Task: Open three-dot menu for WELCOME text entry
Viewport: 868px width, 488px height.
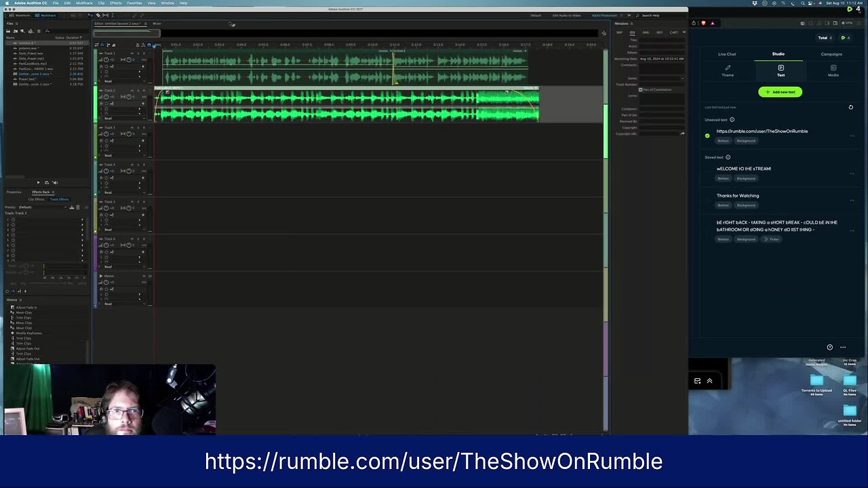Action: coord(852,174)
